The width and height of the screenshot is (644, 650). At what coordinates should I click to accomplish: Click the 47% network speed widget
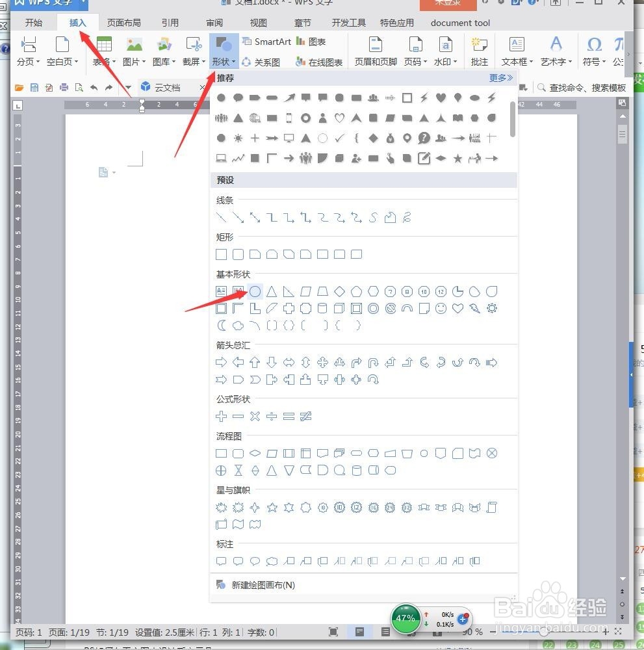pyautogui.click(x=405, y=619)
